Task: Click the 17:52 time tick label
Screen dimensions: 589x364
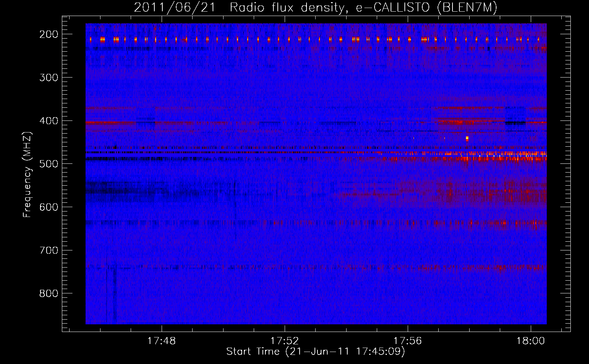Action: coord(284,341)
